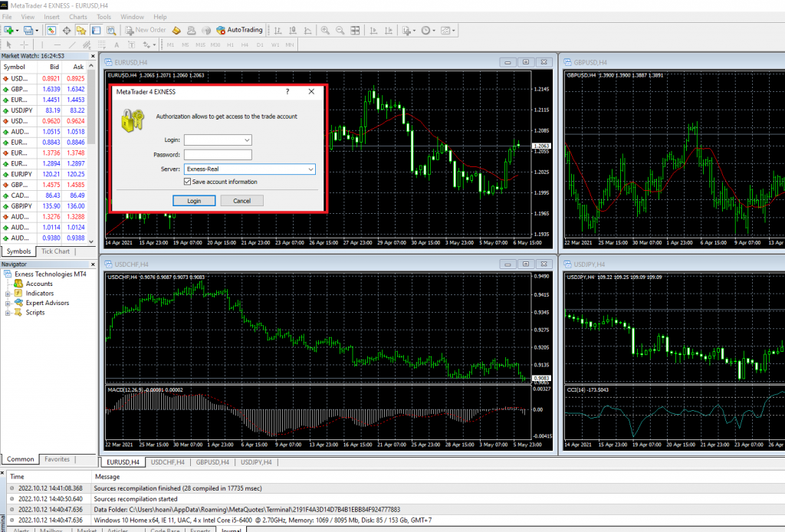Open the New Chart dropdown arrow

(x=17, y=31)
